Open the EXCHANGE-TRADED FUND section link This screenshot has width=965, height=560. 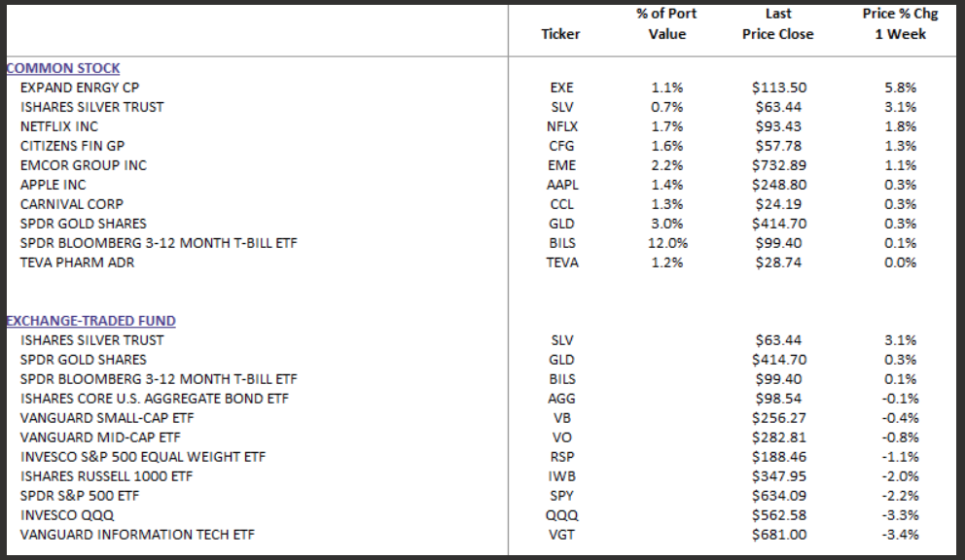click(91, 321)
